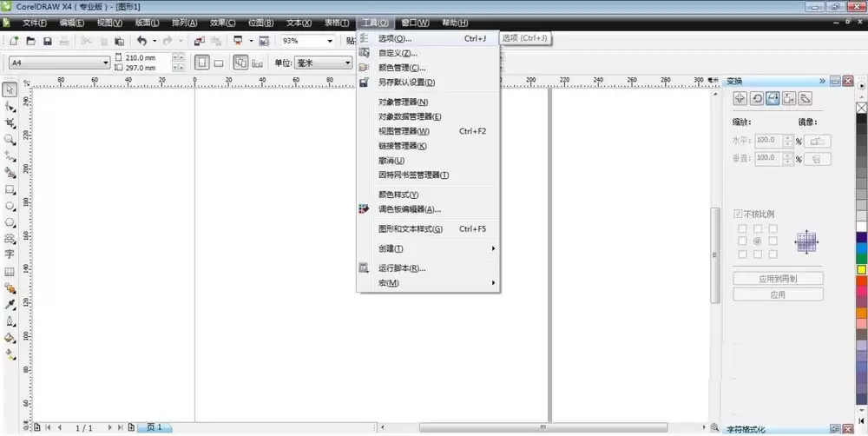Open the zoom level 93% dropdown

tap(330, 41)
